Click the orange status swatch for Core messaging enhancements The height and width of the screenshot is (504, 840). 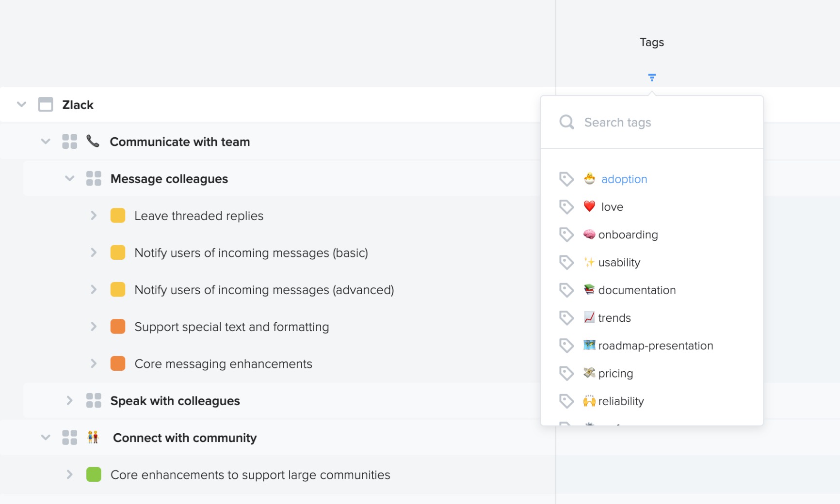click(117, 363)
